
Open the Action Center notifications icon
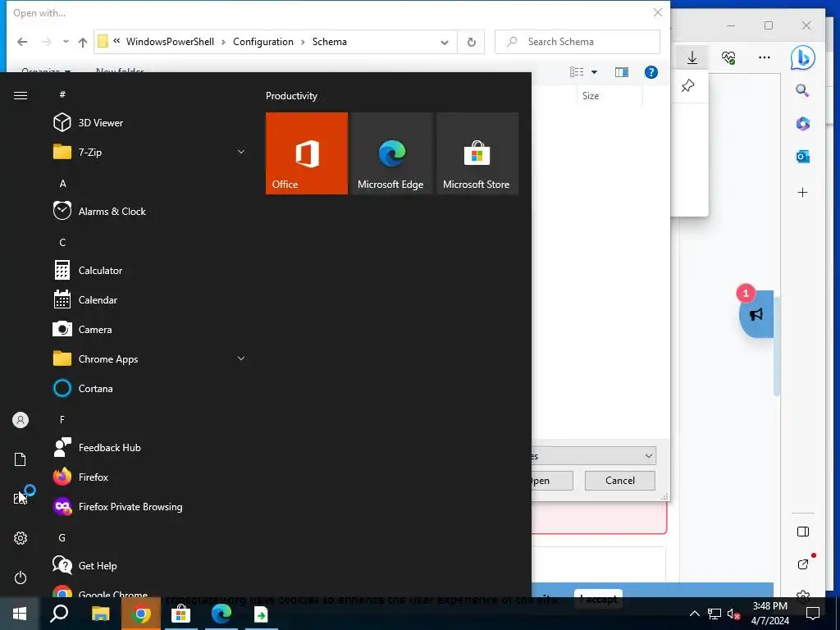tap(813, 614)
